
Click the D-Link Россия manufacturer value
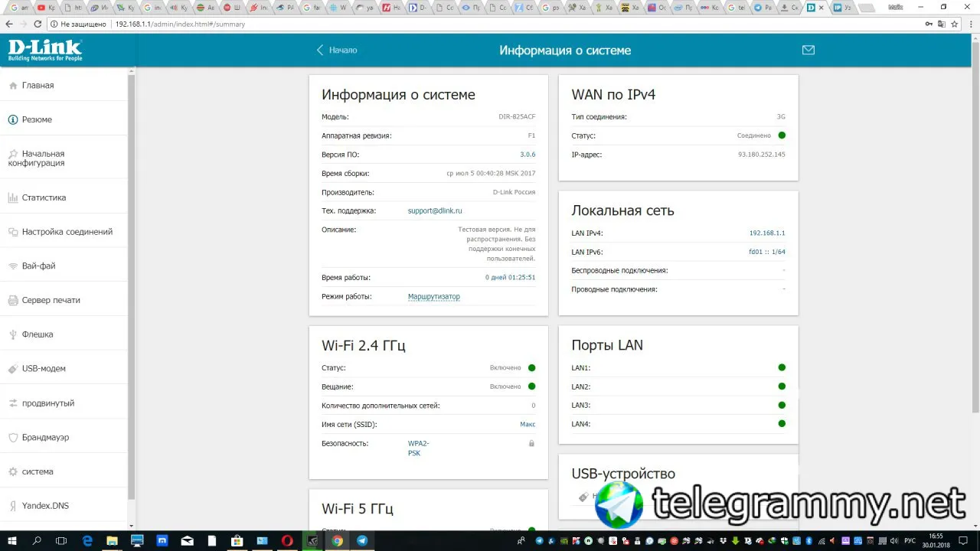[x=514, y=192]
